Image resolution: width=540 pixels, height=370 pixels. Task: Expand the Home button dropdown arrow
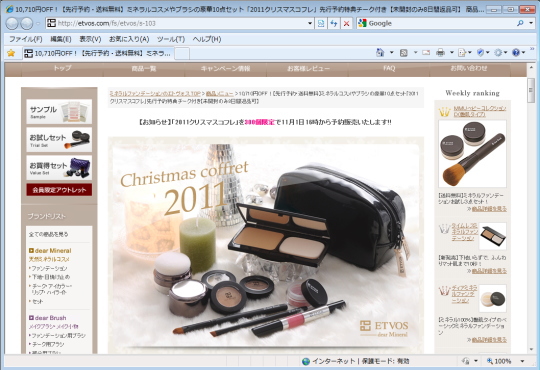[x=392, y=53]
